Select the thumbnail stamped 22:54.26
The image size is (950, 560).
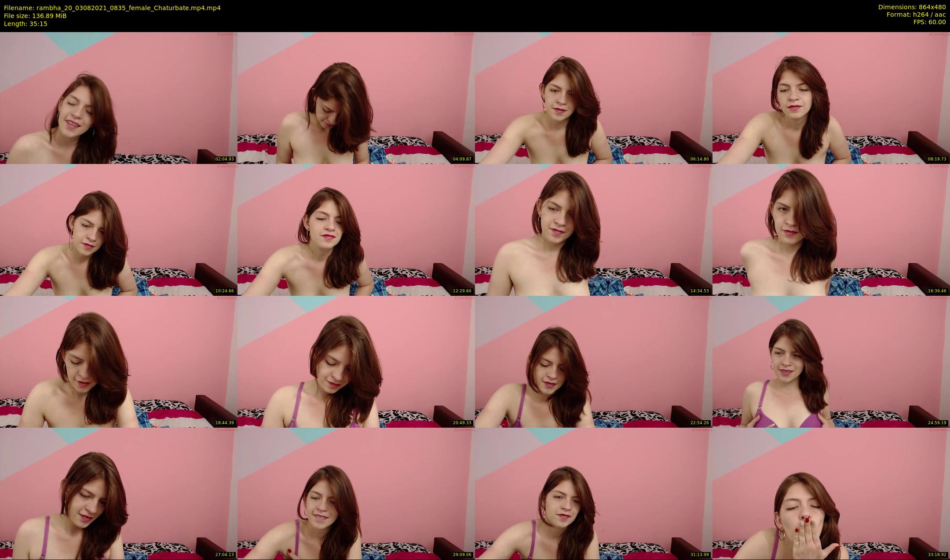[594, 361]
